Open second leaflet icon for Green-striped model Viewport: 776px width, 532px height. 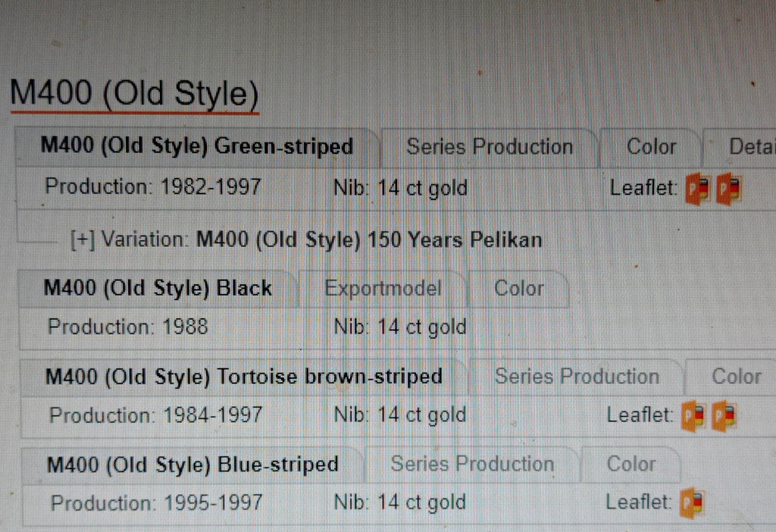[730, 189]
